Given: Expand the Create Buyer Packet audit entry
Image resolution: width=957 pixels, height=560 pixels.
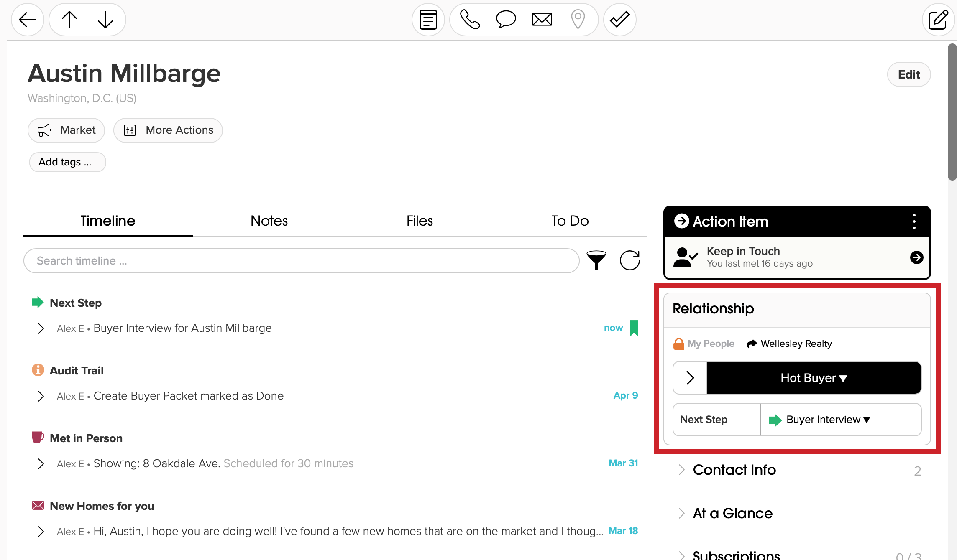Looking at the screenshot, I should 41,396.
